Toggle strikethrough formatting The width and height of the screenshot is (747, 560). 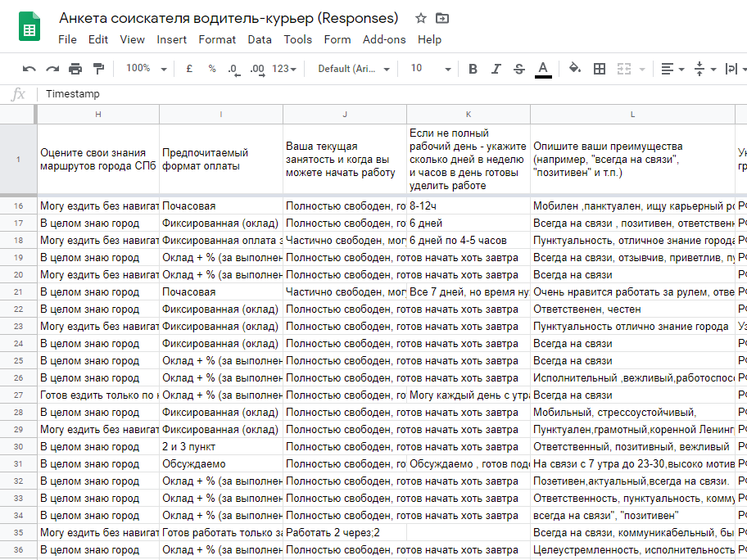pos(518,69)
